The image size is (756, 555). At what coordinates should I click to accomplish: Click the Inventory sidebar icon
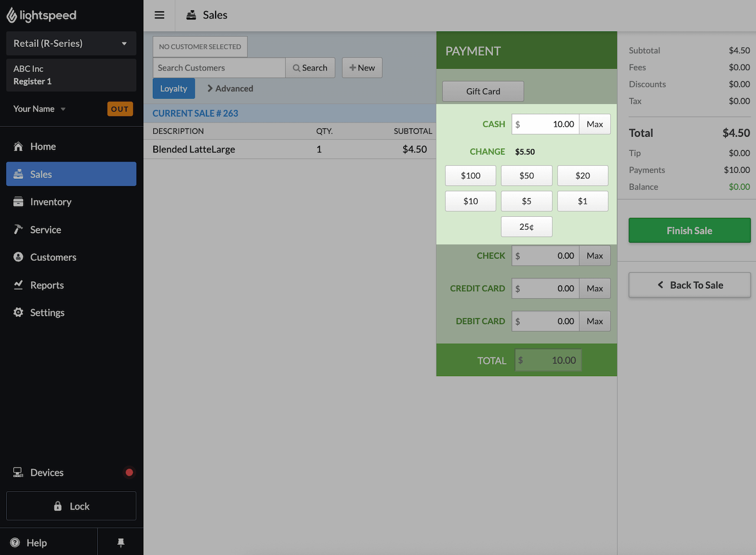click(18, 202)
